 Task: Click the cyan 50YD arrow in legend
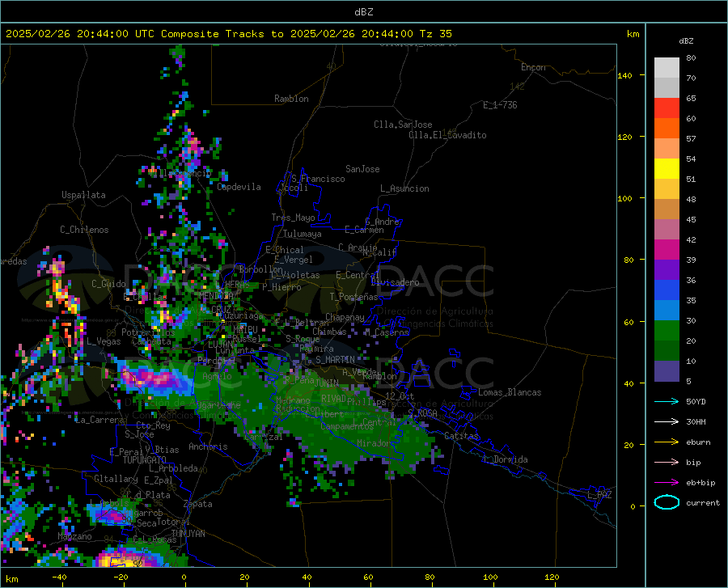point(667,401)
